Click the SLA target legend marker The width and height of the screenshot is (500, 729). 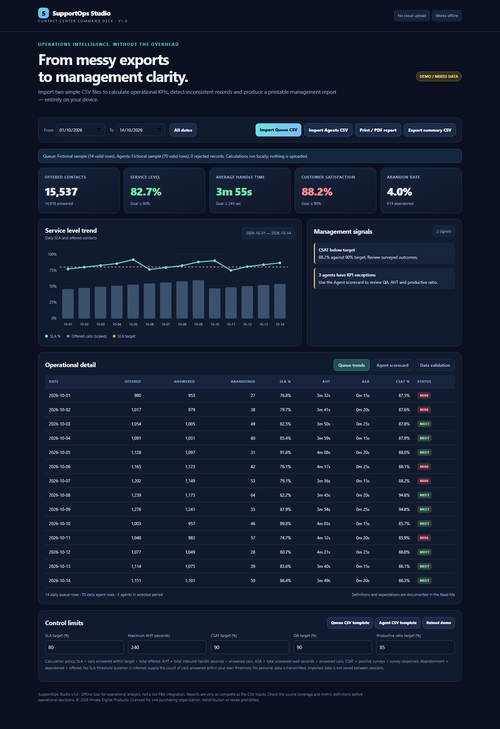tap(114, 336)
